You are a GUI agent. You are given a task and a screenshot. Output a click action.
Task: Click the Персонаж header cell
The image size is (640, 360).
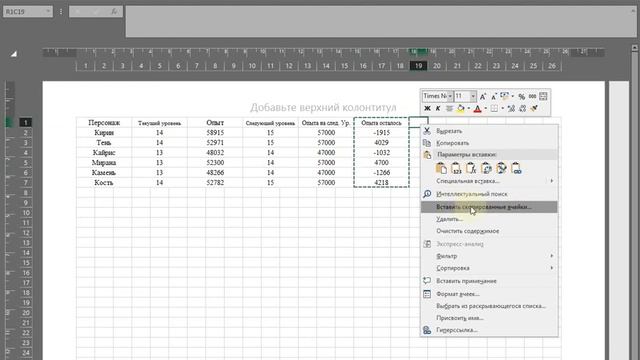(104, 122)
